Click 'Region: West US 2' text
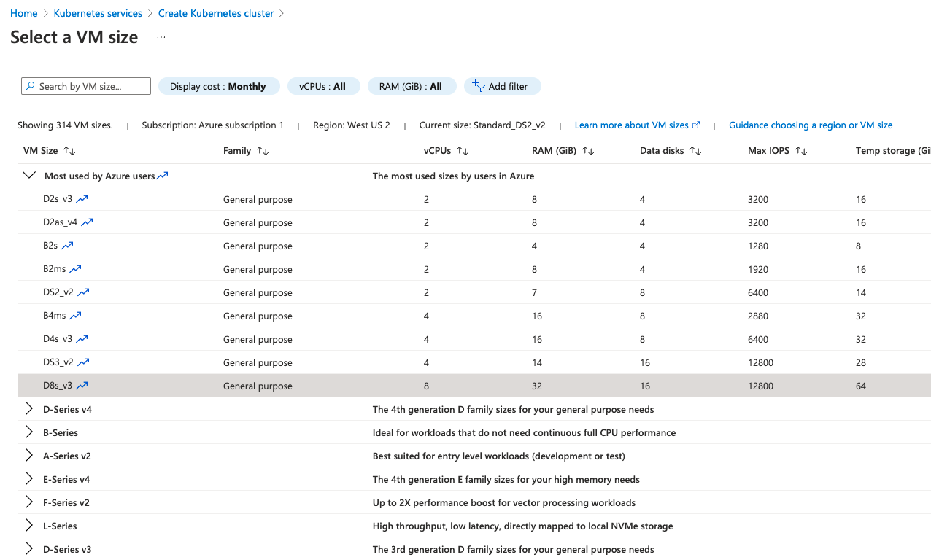This screenshot has height=560, width=931. click(352, 125)
